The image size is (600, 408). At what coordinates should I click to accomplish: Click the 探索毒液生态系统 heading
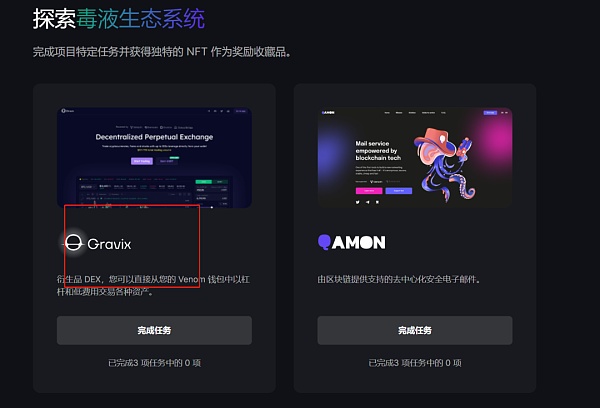coord(119,18)
